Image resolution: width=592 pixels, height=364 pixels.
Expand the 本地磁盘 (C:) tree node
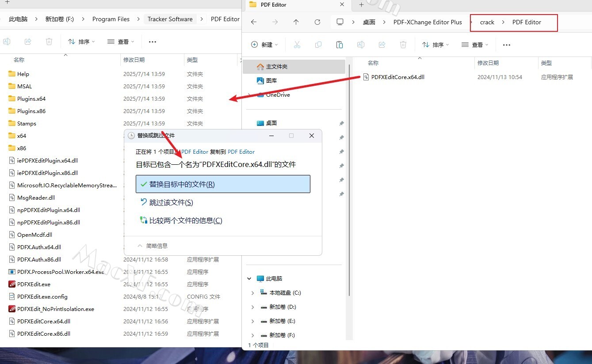[x=253, y=293]
